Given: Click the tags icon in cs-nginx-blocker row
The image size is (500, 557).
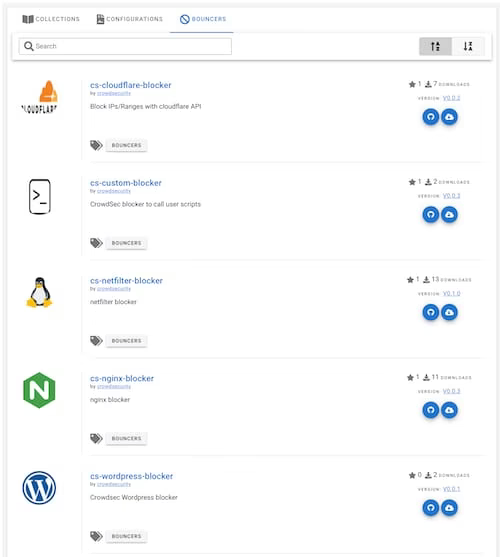Looking at the screenshot, I should point(96,438).
